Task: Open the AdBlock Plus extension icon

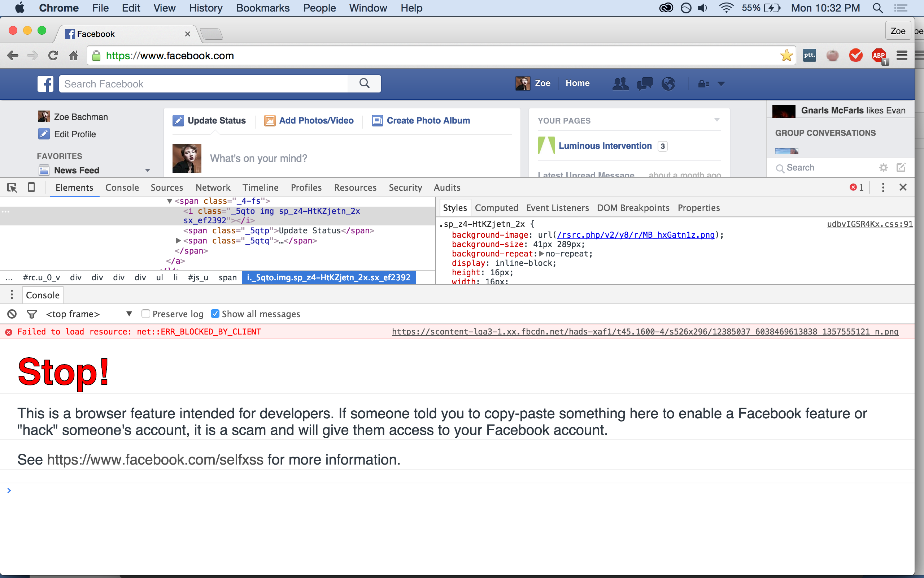Action: [879, 56]
